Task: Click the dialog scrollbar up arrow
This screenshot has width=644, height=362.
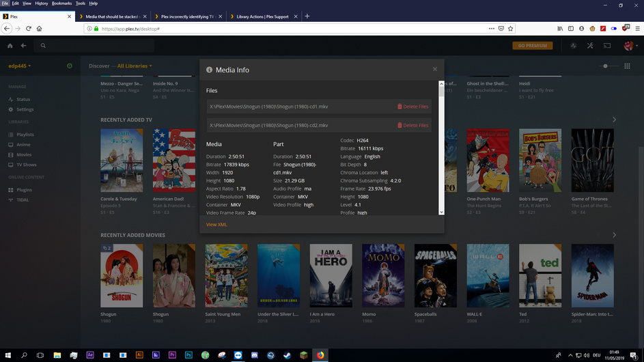Action: (x=442, y=83)
